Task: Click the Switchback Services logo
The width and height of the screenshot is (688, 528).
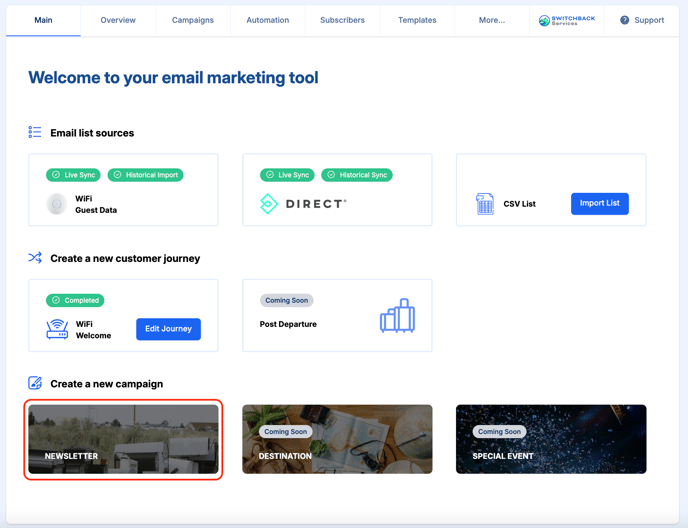Action: [x=567, y=20]
